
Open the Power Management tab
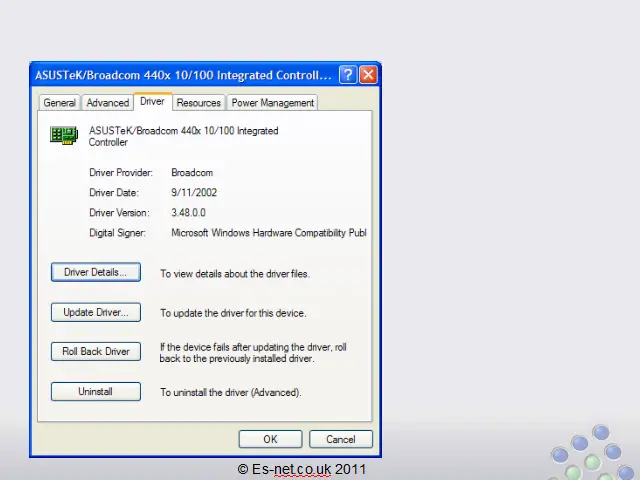point(273,103)
